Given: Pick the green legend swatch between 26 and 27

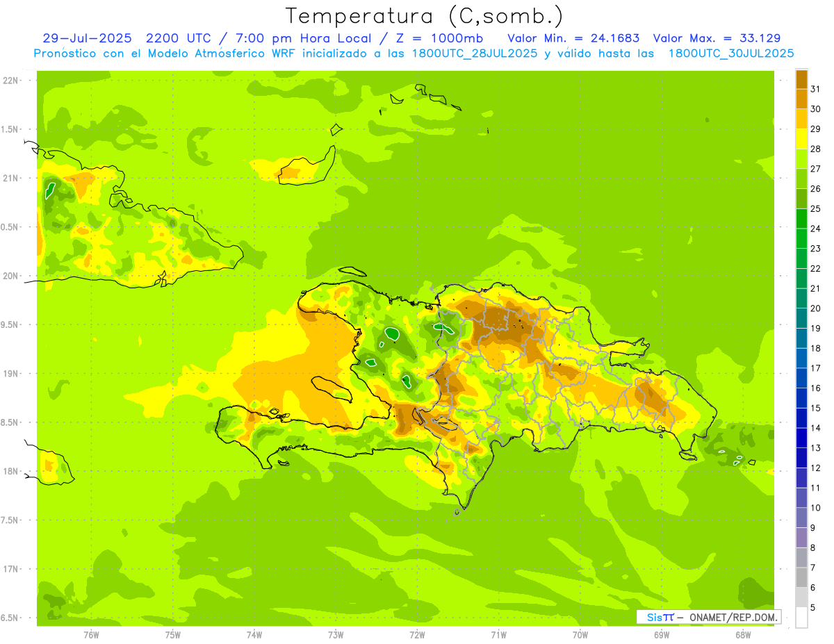Looking at the screenshot, I should 801,179.
